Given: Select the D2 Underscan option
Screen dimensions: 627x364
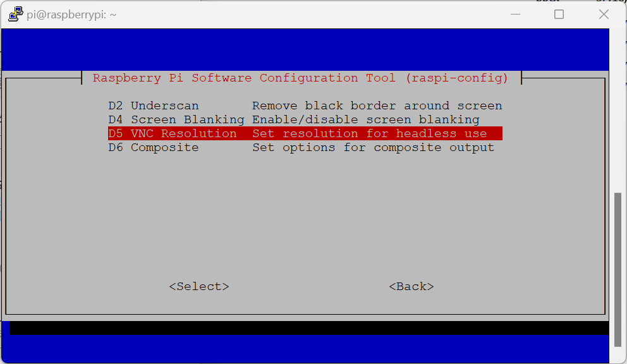Looking at the screenshot, I should [x=305, y=106].
